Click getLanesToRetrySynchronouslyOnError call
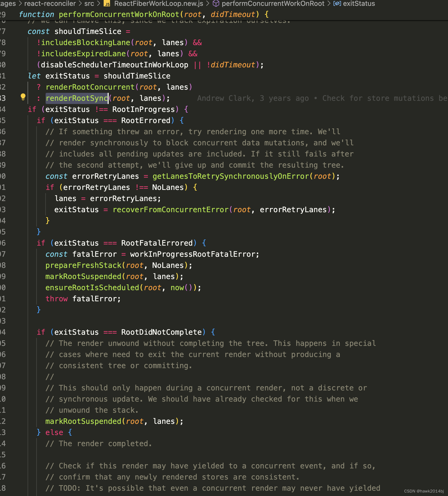 (x=231, y=176)
